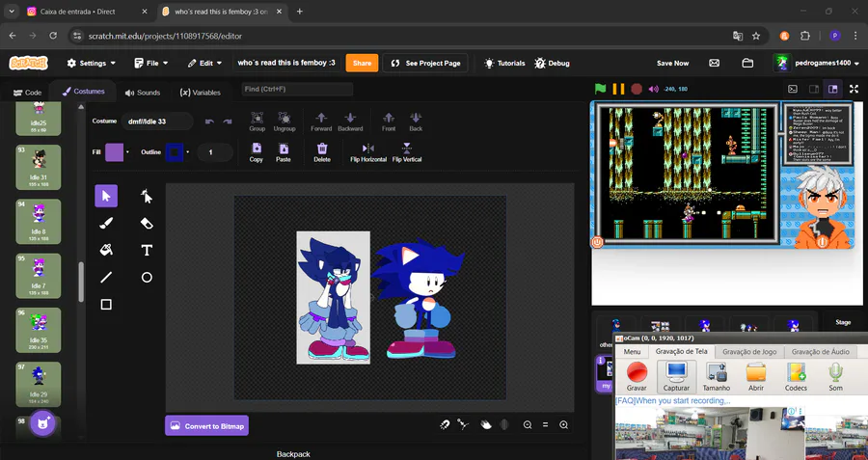The width and height of the screenshot is (868, 460).
Task: Open the Edit dropdown menu
Action: pos(204,63)
